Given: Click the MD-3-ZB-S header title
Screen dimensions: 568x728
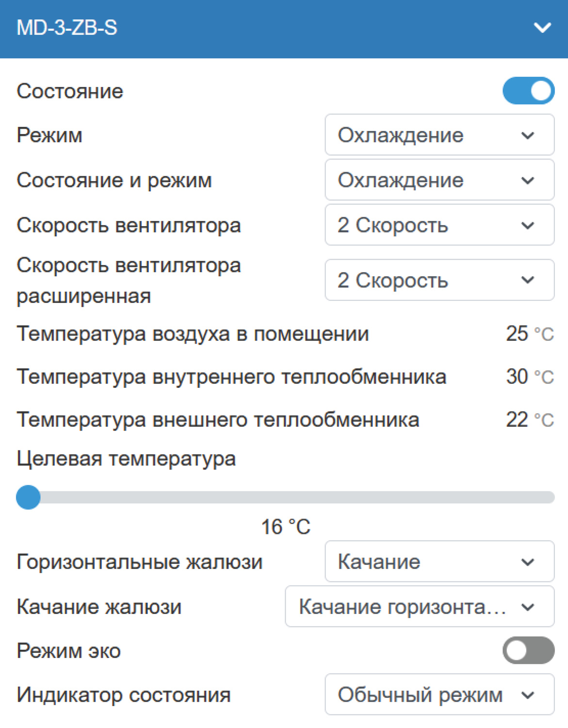Looking at the screenshot, I should click(x=67, y=28).
